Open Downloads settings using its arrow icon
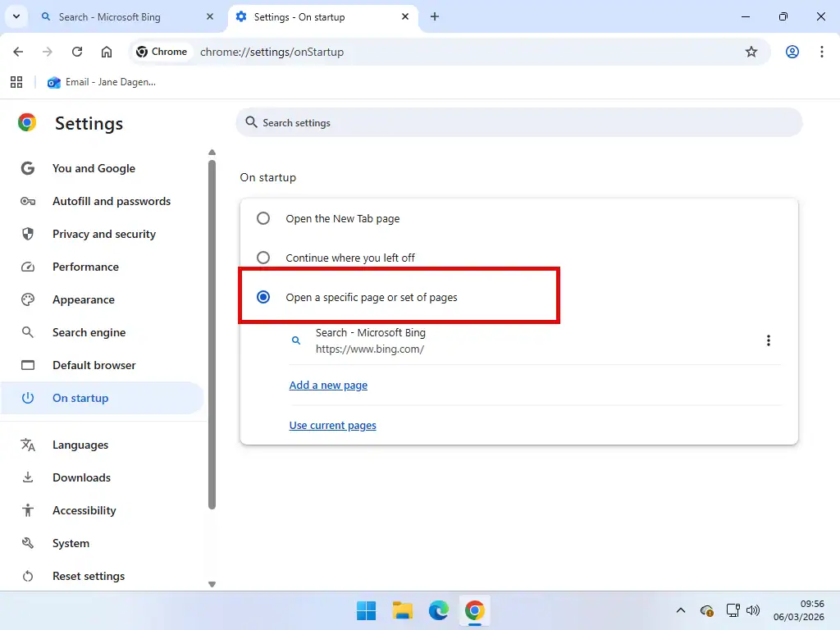 28,477
